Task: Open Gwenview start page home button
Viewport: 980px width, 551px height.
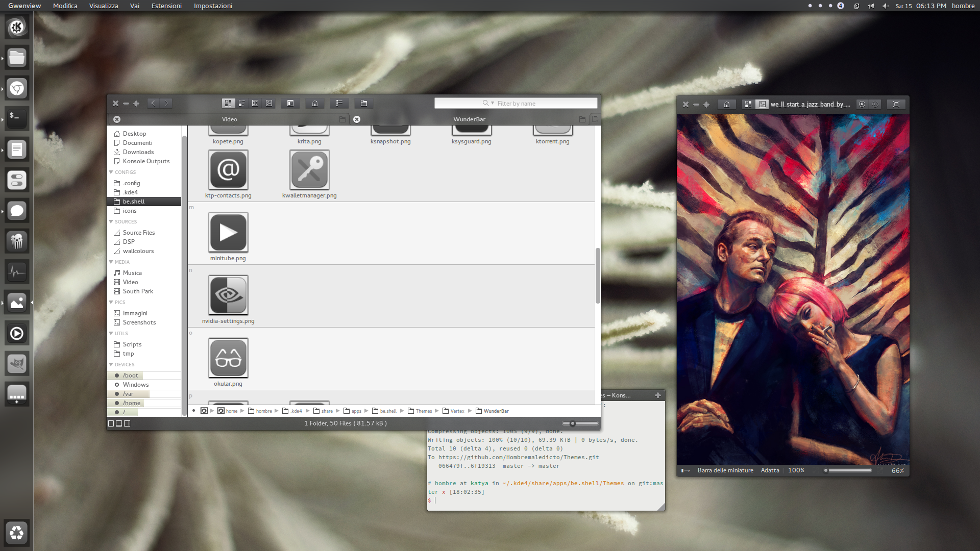Action: click(x=727, y=104)
